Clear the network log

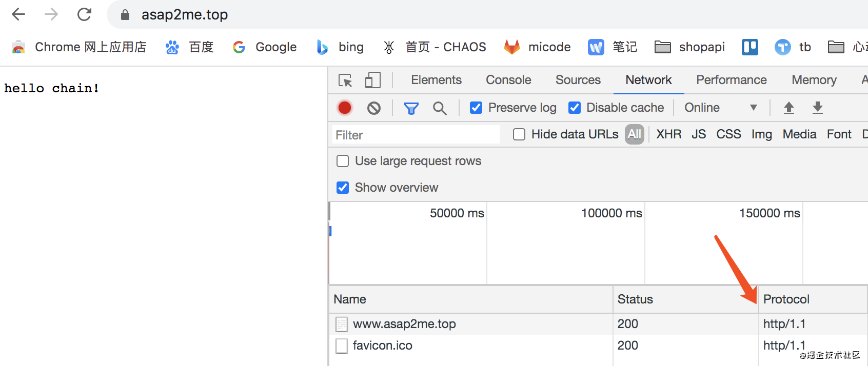[374, 108]
